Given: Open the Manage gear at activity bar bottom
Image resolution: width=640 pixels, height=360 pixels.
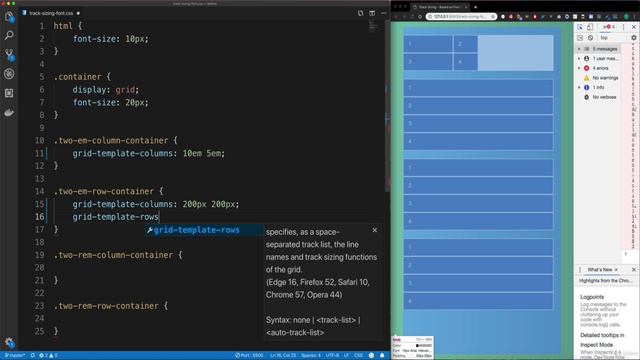Looking at the screenshot, I should (9, 342).
